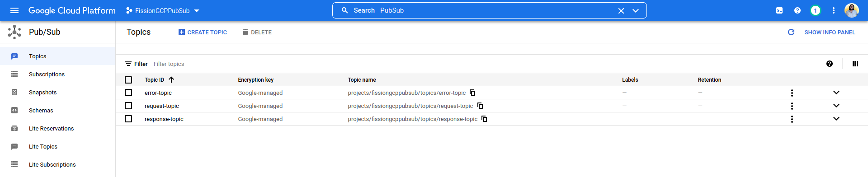Image resolution: width=868 pixels, height=177 pixels.
Task: Select all topics header checkbox
Action: coord(128,80)
